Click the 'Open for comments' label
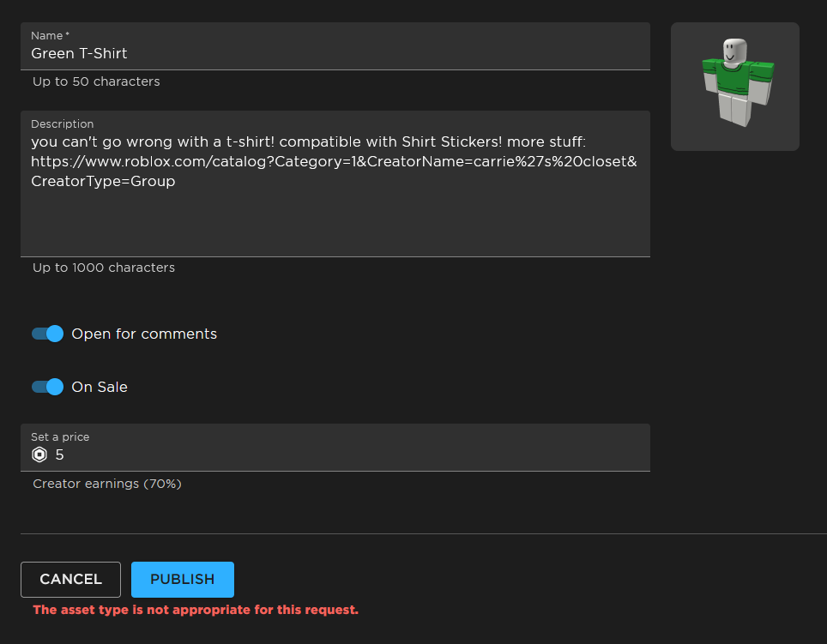The height and width of the screenshot is (644, 827). click(144, 334)
